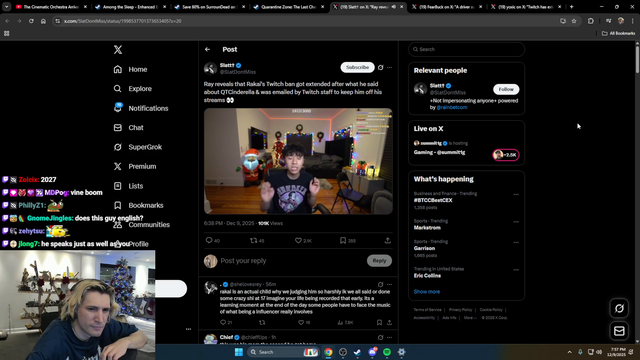
Task: Share the main post
Action: 387,240
